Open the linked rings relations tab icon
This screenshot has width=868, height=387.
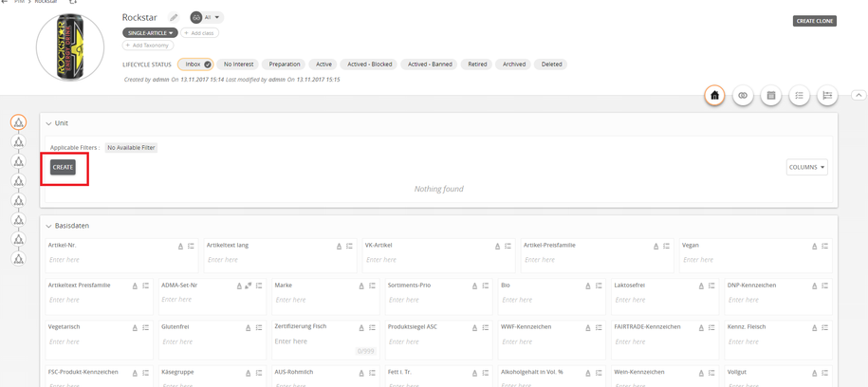pos(743,95)
